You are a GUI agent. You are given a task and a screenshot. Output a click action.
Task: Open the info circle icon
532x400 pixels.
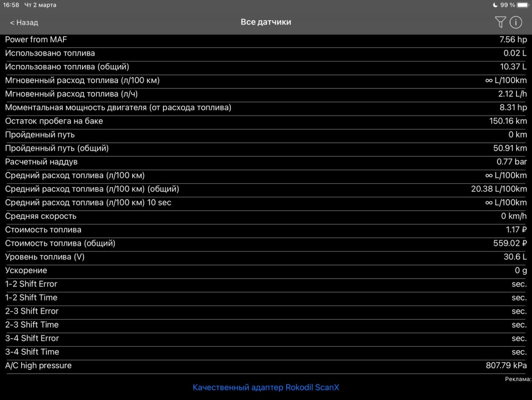click(x=516, y=22)
